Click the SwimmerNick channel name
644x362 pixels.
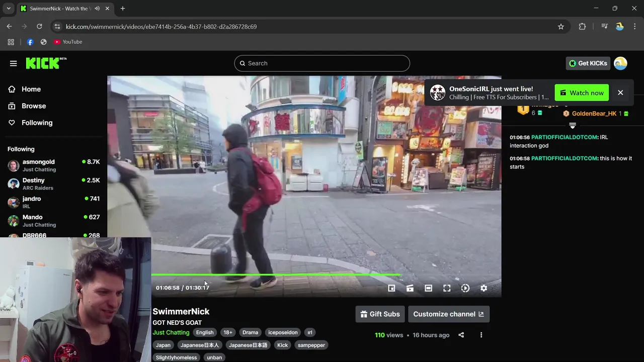[x=181, y=312]
